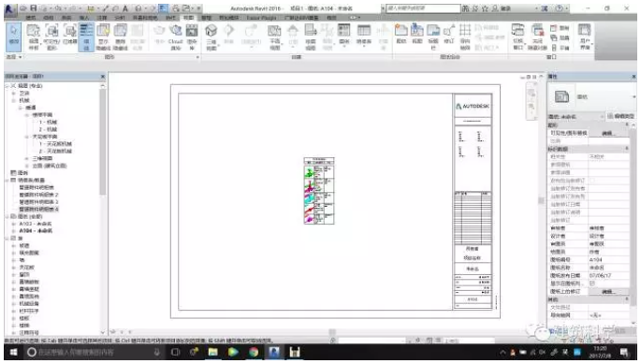Select the Show Hidden Lines tool
641x364 pixels.
click(103, 36)
